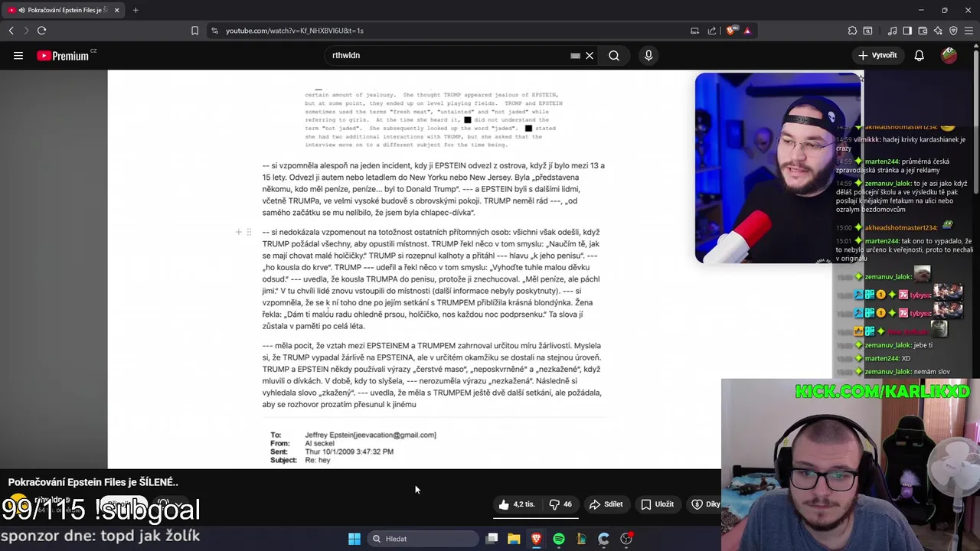This screenshot has width=980, height=551.
Task: Open on-screen keyboard icon in search box
Action: point(575,55)
